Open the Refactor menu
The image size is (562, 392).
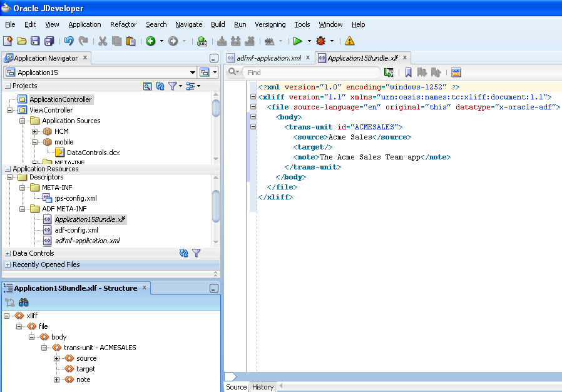point(123,24)
